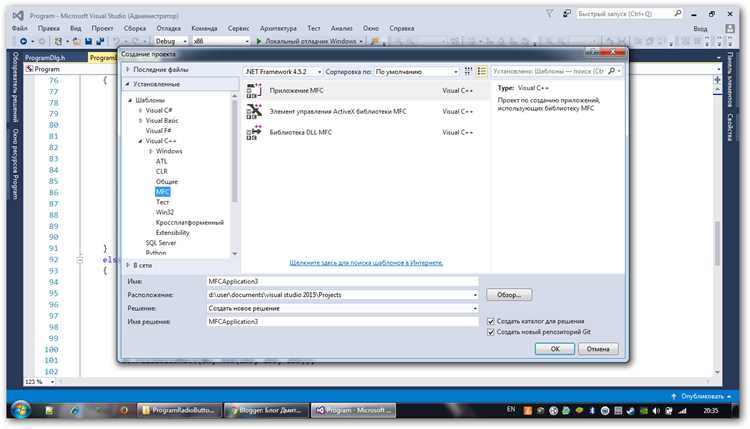Image resolution: width=750 pixels, height=429 pixels.
Task: Click the feedback icon beside Quick Launch
Action: [566, 14]
